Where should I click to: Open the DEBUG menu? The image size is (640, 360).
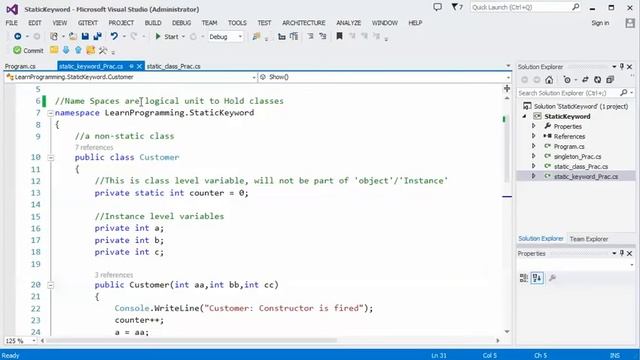pyautogui.click(x=182, y=23)
